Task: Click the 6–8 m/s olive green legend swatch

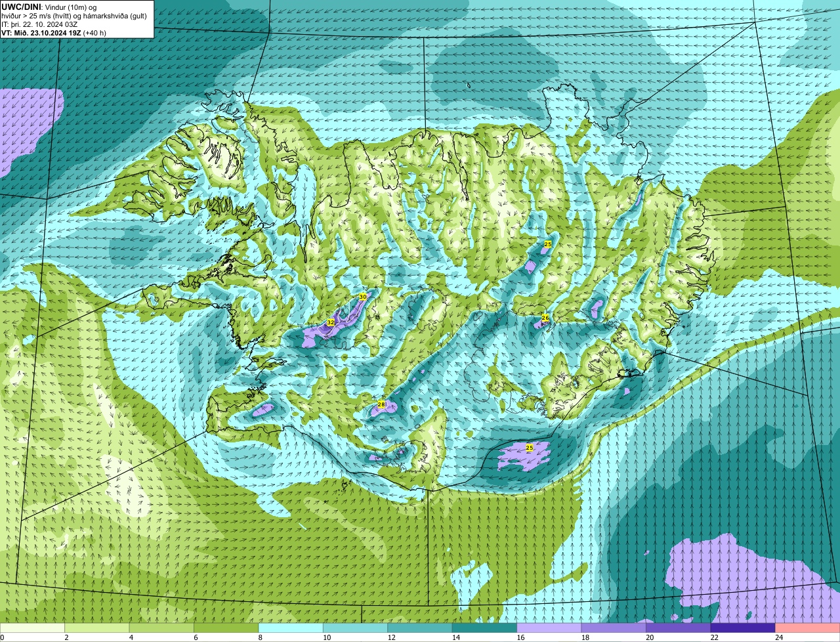Action: pyautogui.click(x=226, y=628)
